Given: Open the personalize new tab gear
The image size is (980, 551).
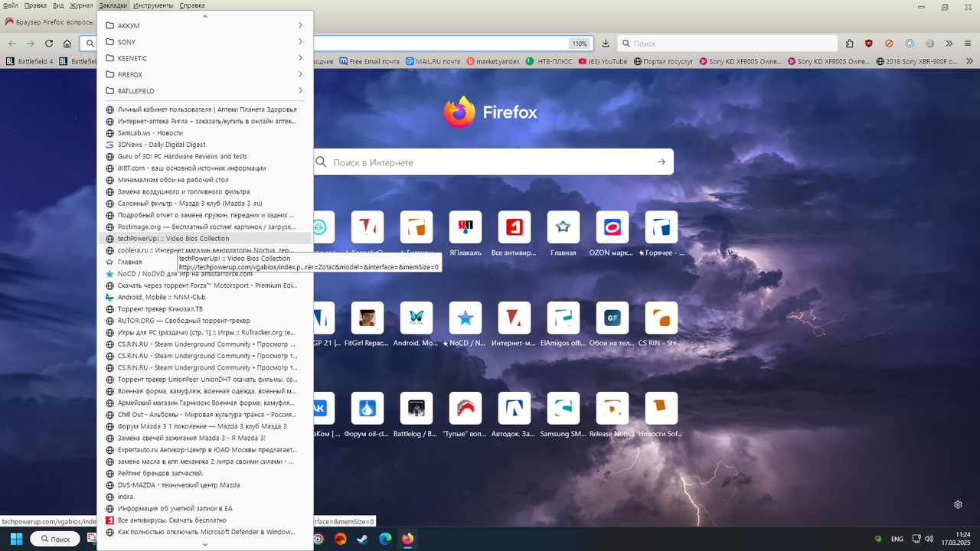Looking at the screenshot, I should [x=958, y=504].
